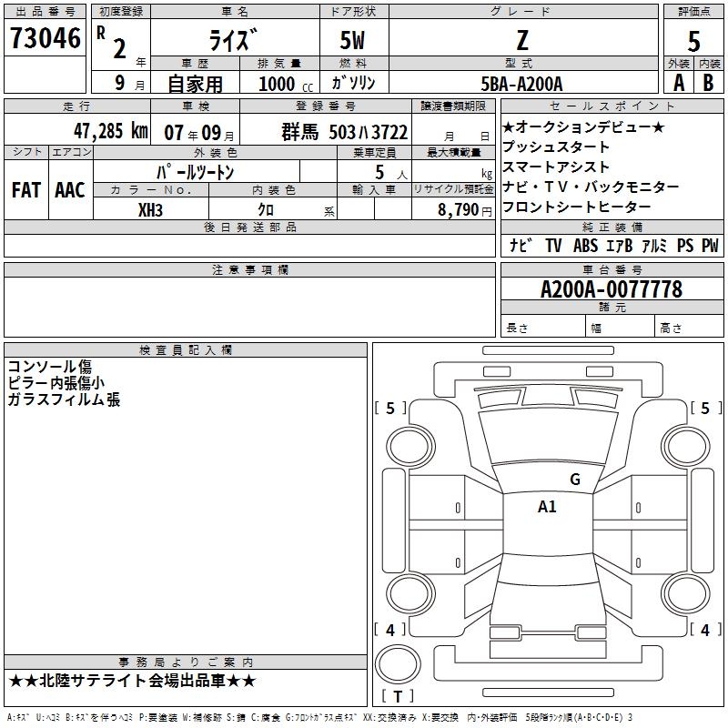Screen dimensions: 728x728
Task: Select the inspector note ピラー内張傷小
Action: coord(56,383)
